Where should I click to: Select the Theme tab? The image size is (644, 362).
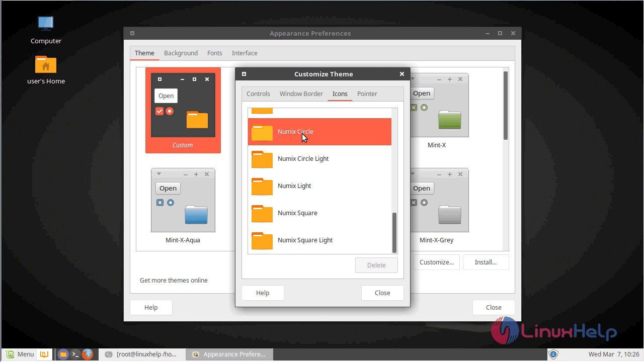point(144,53)
